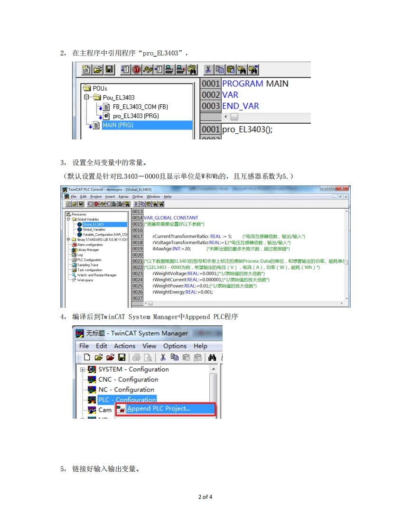This screenshot has width=411, height=532.
Task: Expand the library STANDARD.LIB node
Action: pyautogui.click(x=69, y=239)
